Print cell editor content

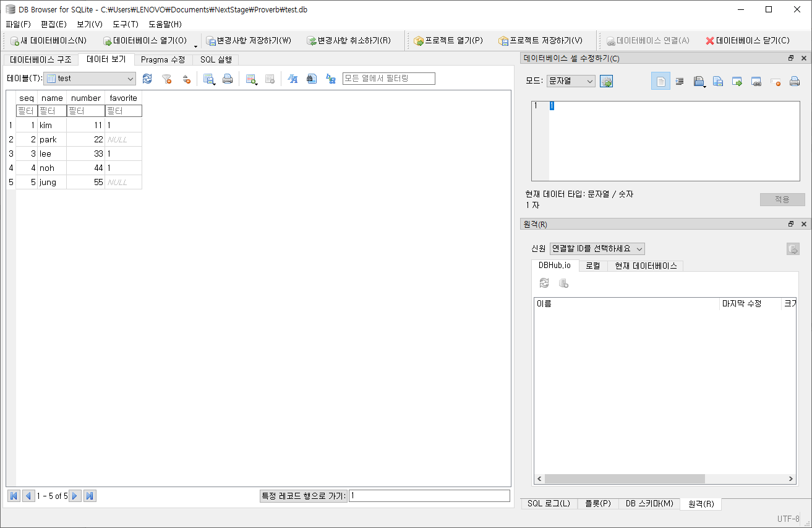pos(795,81)
